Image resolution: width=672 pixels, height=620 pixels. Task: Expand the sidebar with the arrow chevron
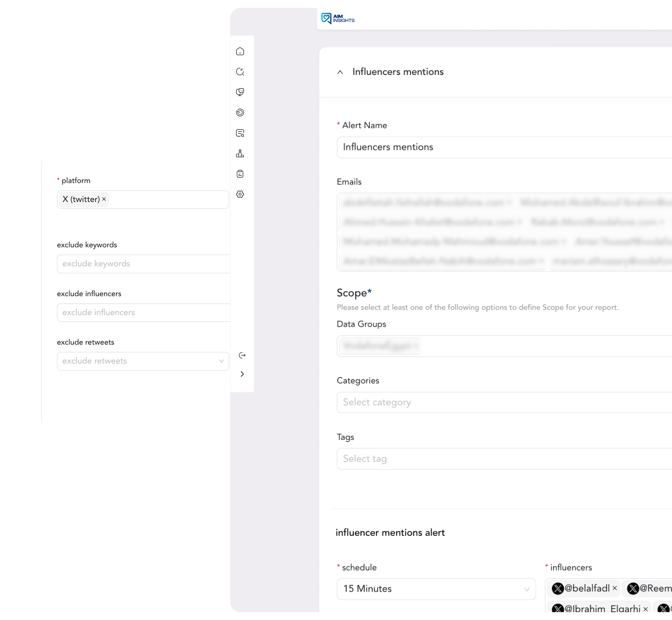pyautogui.click(x=242, y=374)
